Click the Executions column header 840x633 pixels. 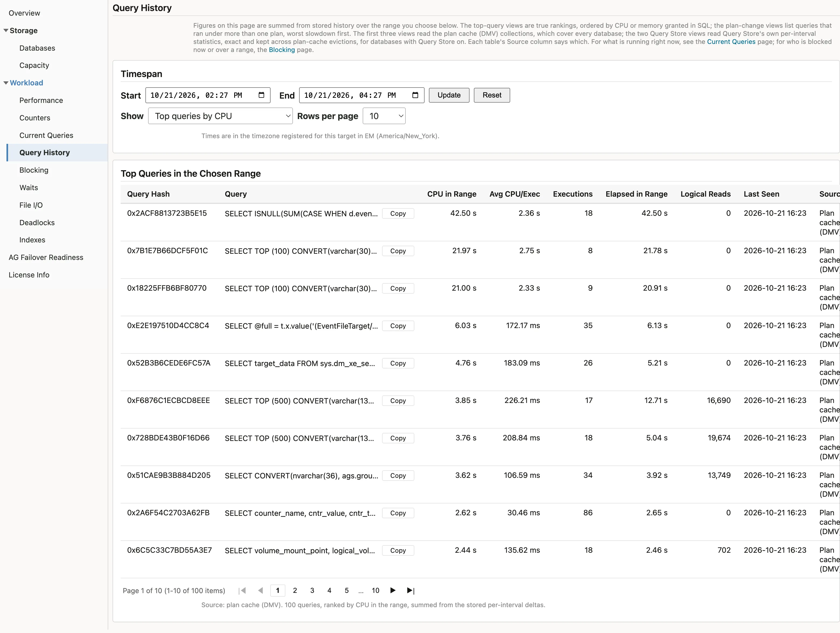[573, 194]
